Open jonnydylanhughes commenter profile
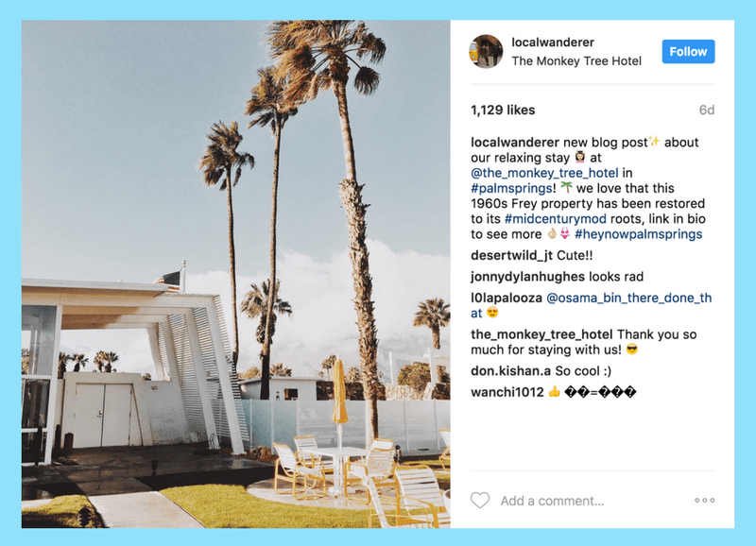 (527, 277)
